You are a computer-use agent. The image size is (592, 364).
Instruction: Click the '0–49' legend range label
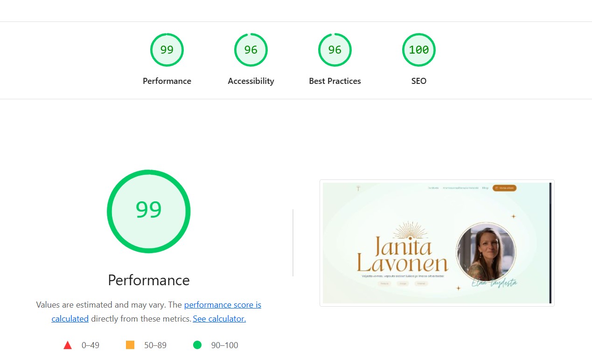point(91,345)
